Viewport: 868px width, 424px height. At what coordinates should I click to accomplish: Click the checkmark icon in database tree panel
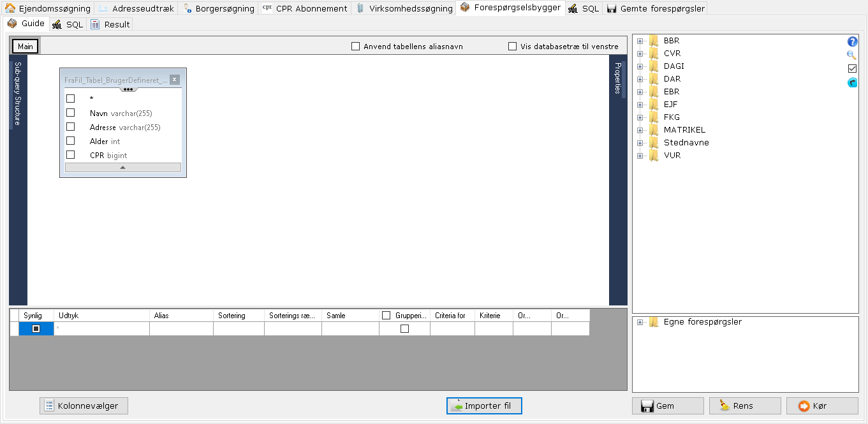(852, 69)
